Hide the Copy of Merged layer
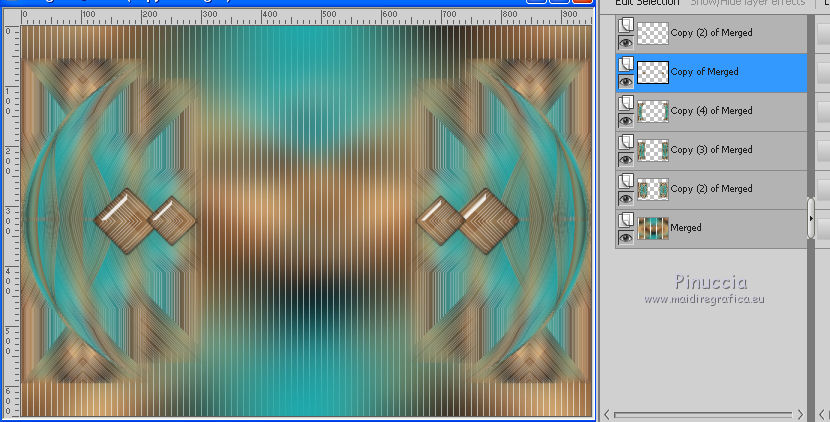The width and height of the screenshot is (830, 422). 626,82
